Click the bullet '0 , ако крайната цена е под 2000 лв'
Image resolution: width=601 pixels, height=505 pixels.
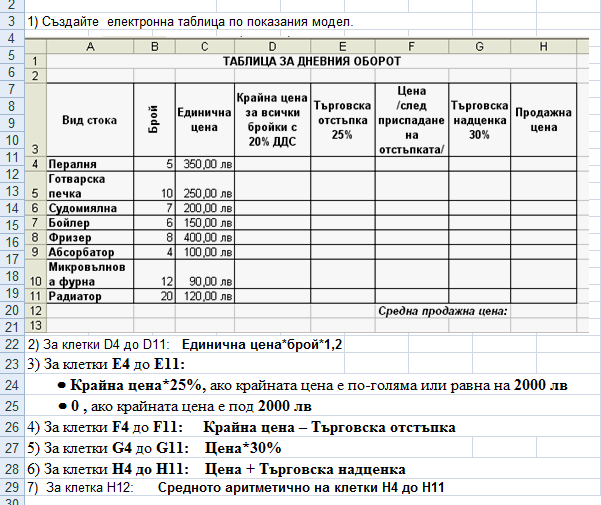pos(185,406)
